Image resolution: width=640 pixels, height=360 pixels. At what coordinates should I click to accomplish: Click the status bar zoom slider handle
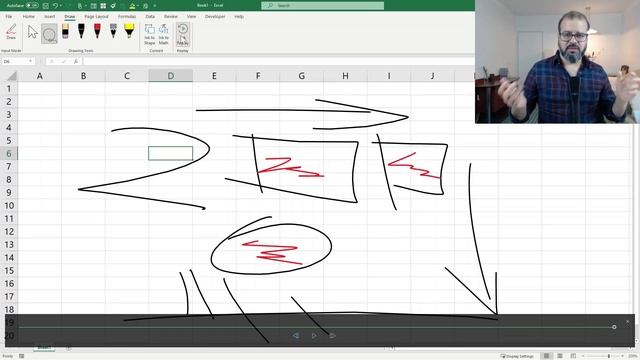(x=608, y=356)
